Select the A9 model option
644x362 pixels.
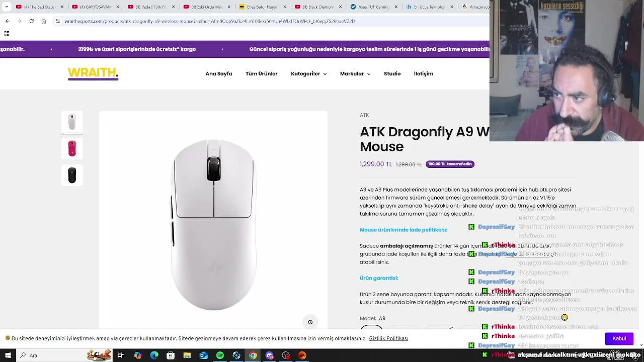pos(371,330)
